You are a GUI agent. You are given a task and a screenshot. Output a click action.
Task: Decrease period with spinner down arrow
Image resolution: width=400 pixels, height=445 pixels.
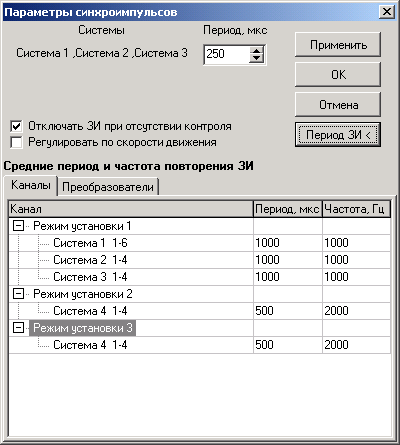(256, 58)
